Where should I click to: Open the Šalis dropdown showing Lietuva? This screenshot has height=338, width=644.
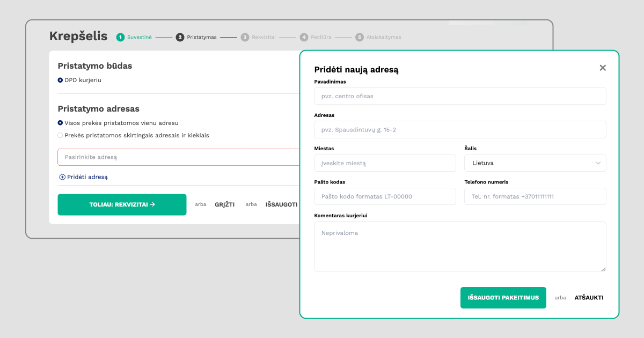tap(535, 163)
